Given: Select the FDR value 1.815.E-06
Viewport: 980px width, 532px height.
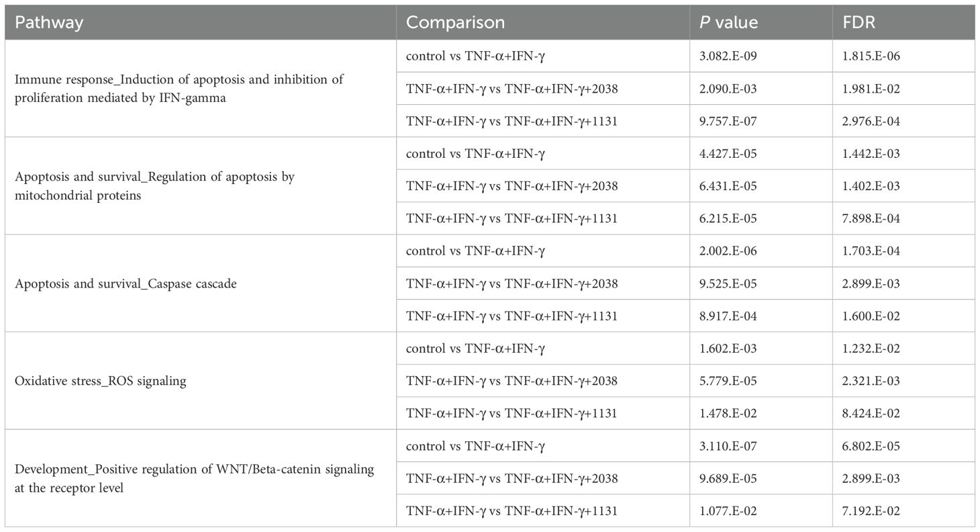Looking at the screenshot, I should [x=871, y=56].
